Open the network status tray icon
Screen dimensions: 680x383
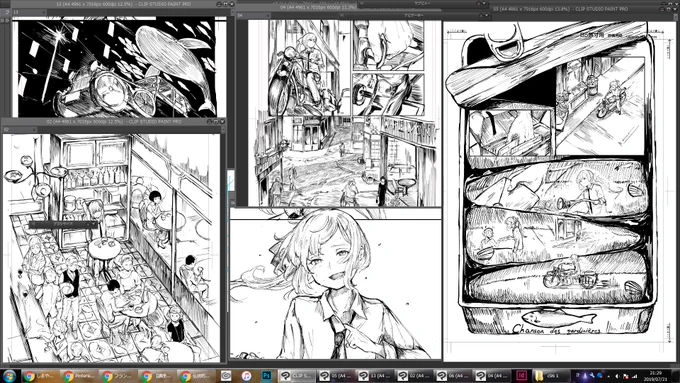tap(634, 376)
